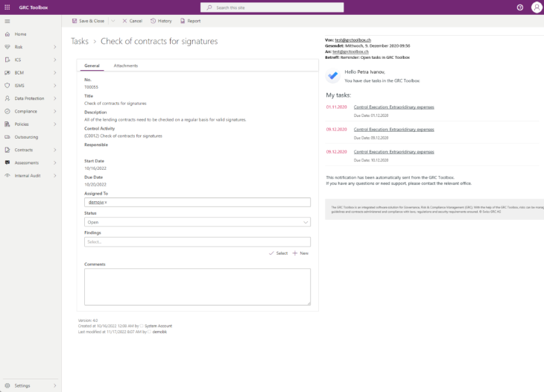
Task: Click the checkmark icon beside Select
Action: [x=271, y=253]
